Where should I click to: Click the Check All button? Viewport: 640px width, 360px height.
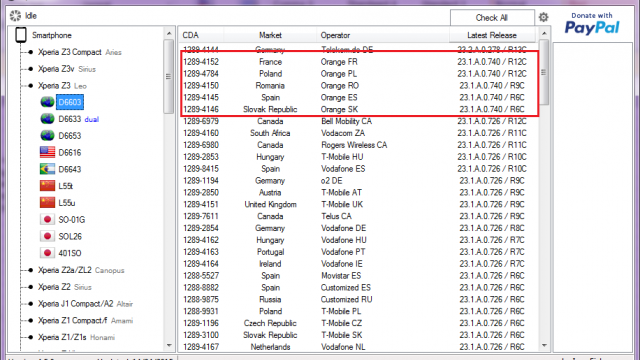point(492,18)
